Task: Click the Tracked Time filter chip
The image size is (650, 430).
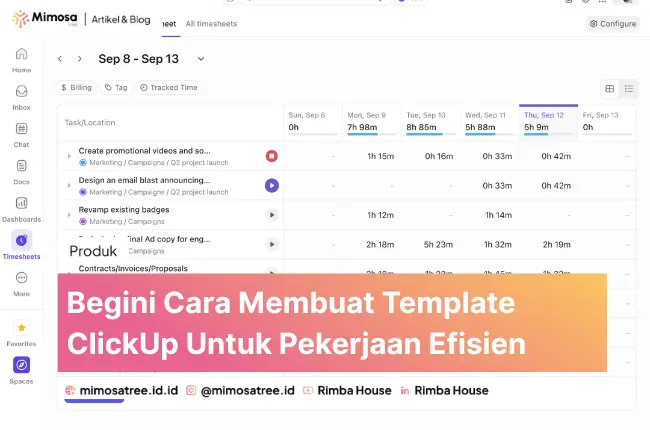Action: pos(168,87)
